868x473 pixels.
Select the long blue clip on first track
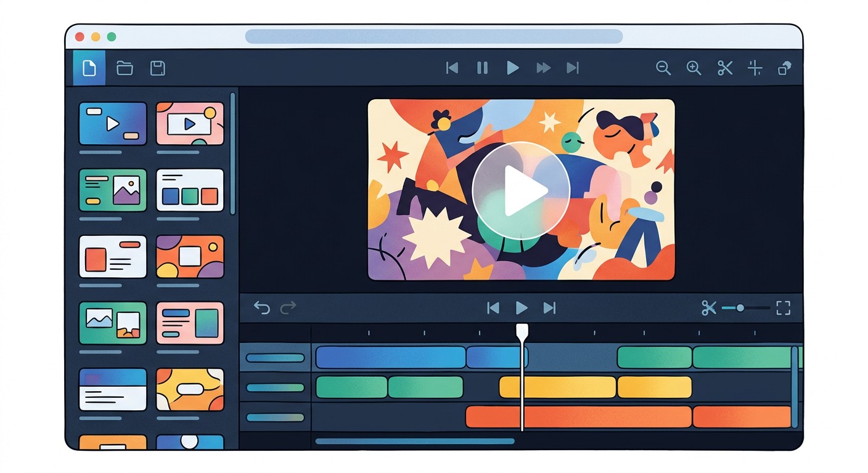point(390,357)
